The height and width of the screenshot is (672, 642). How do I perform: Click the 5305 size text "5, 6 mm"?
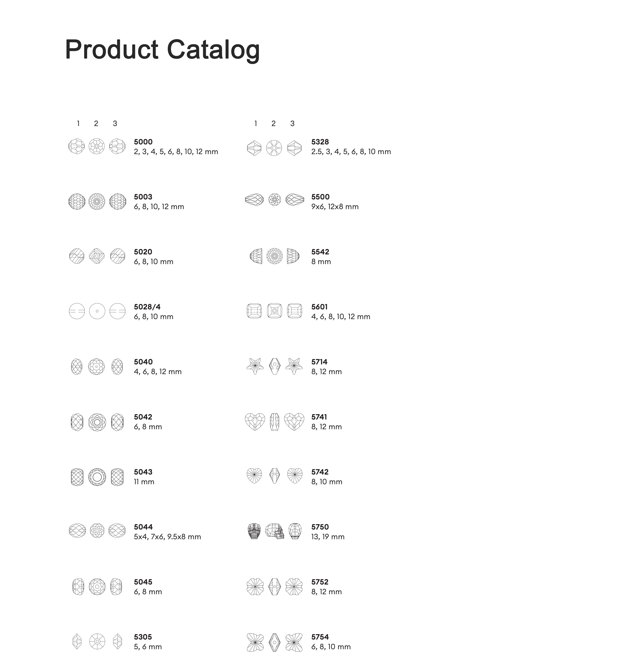tap(148, 647)
